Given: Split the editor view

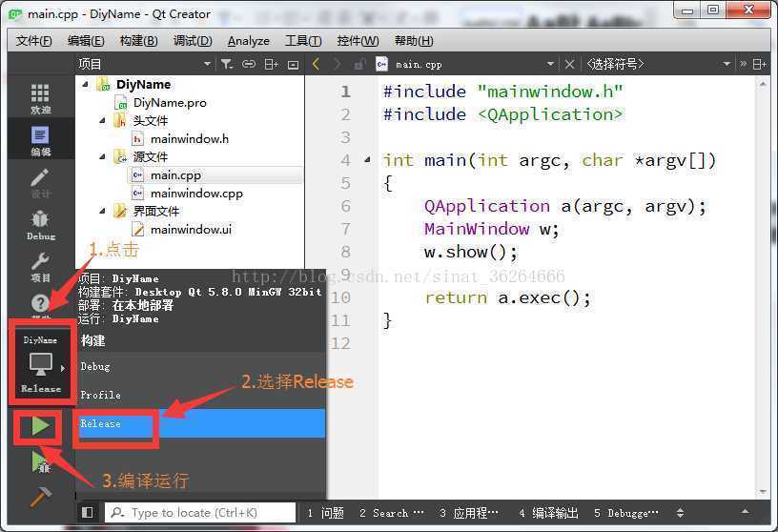Looking at the screenshot, I should [x=759, y=64].
